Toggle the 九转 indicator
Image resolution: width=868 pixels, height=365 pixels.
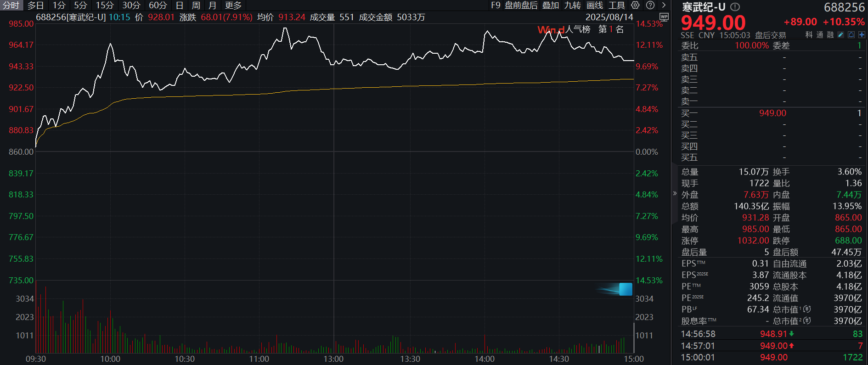coord(573,5)
